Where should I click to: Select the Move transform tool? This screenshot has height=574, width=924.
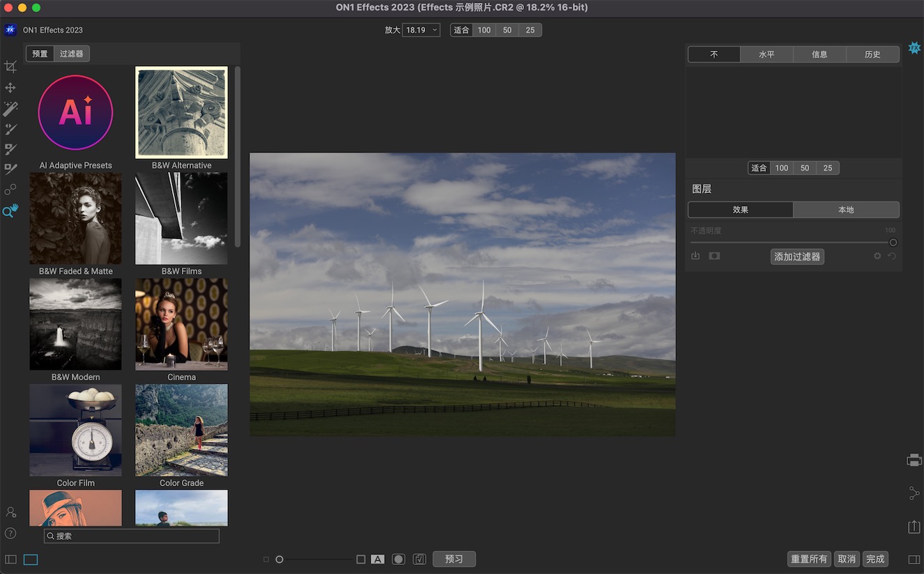click(x=10, y=88)
